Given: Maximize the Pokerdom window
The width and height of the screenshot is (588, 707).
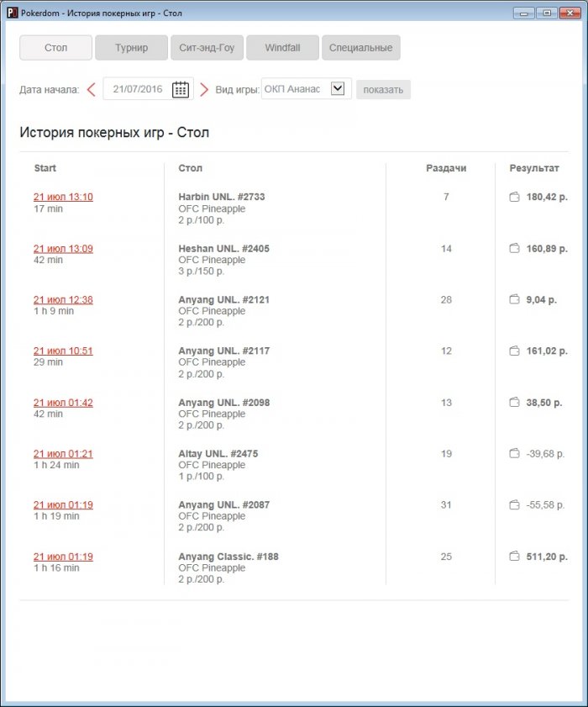Looking at the screenshot, I should tap(547, 13).
